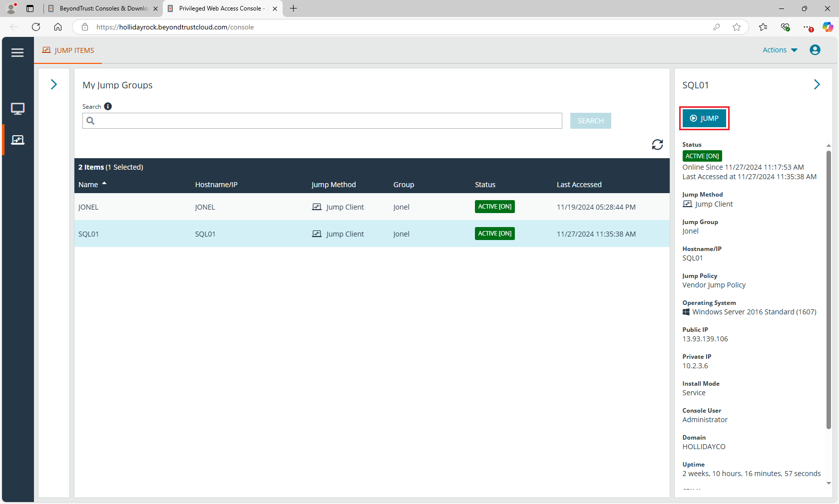Click the details panel vertical scrollbar
The image size is (839, 504).
[x=829, y=289]
